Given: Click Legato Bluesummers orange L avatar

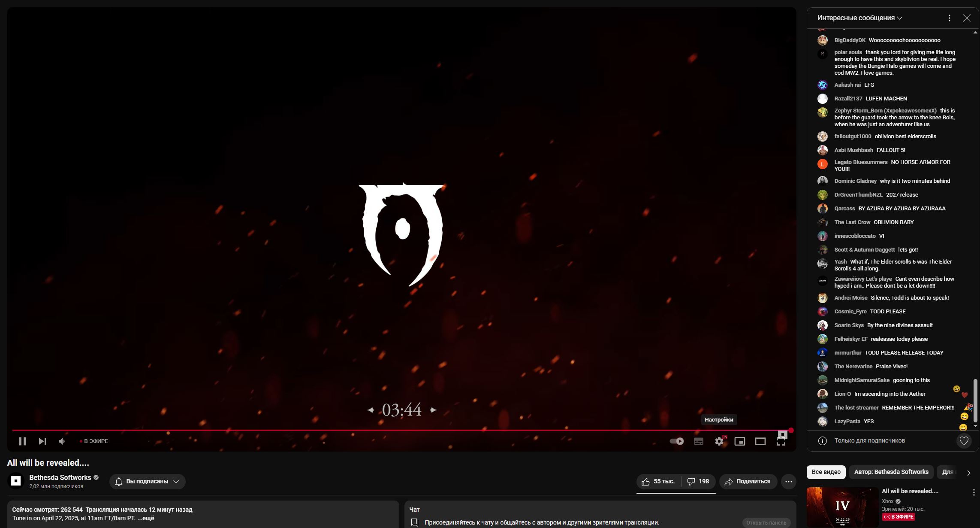Looking at the screenshot, I should click(x=822, y=164).
